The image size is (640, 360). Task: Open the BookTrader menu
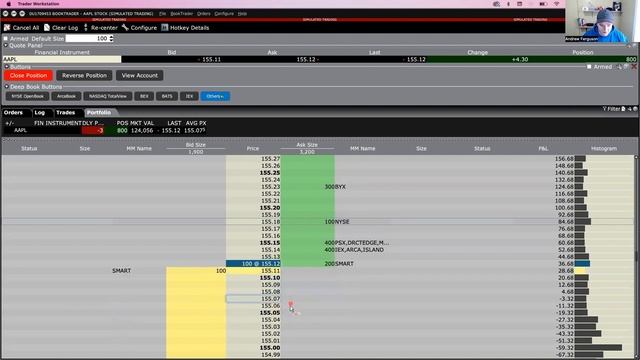[182, 13]
